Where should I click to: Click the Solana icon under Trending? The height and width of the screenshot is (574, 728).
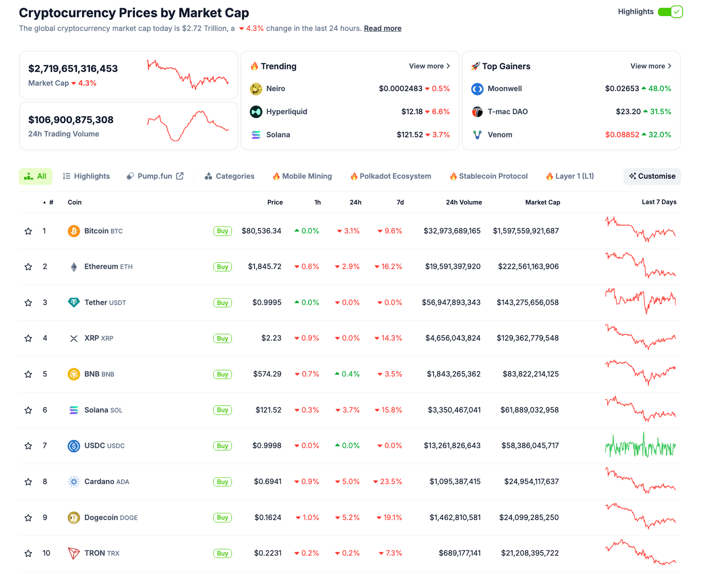tap(256, 135)
